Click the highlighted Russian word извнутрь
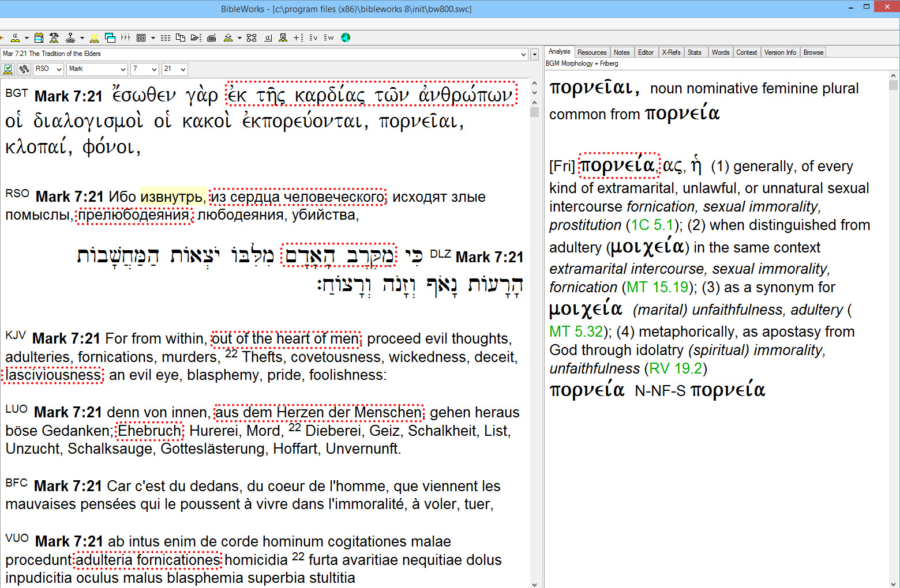Viewport: 900px width, 588px height. coord(172,197)
